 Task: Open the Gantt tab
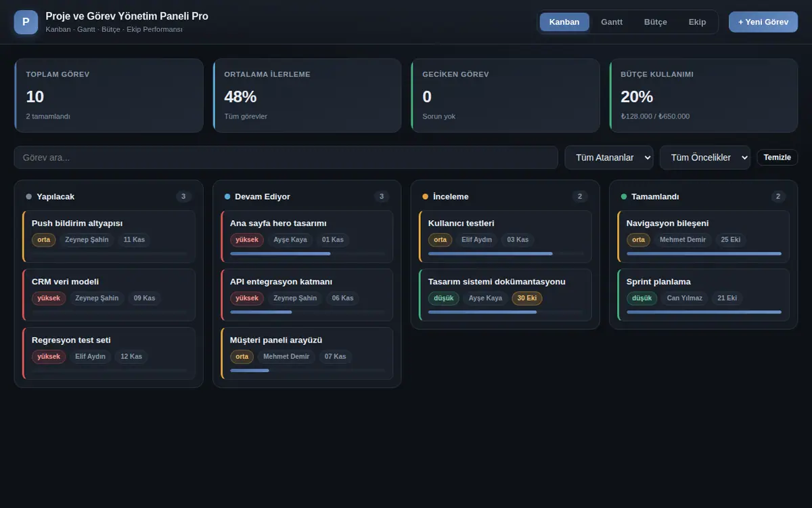612,22
